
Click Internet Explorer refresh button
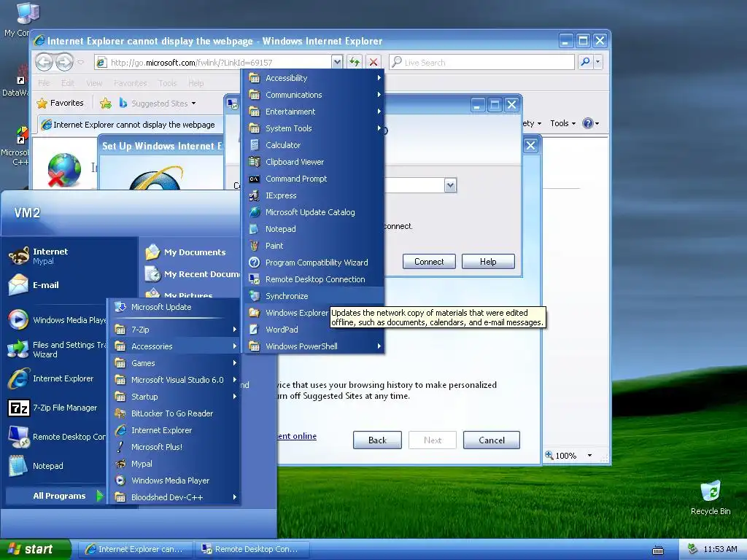point(355,62)
